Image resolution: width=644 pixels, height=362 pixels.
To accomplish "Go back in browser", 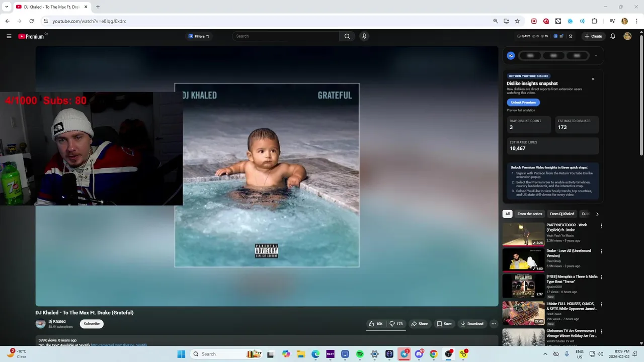I will coord(7,21).
